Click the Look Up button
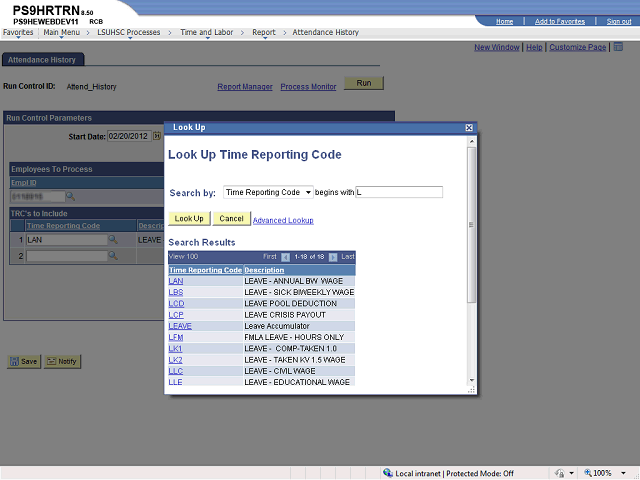 click(189, 218)
